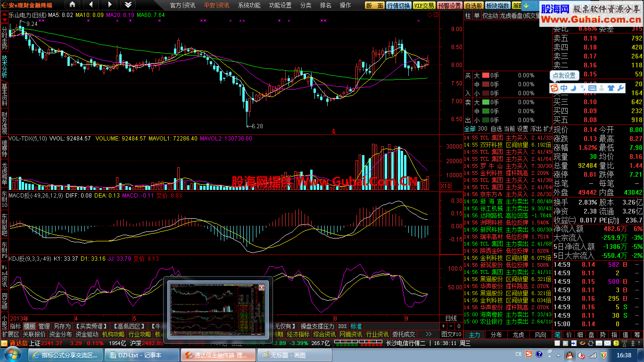Select the 势 tab in quote panel
Viewport: 644px width, 362px height.
603,335
